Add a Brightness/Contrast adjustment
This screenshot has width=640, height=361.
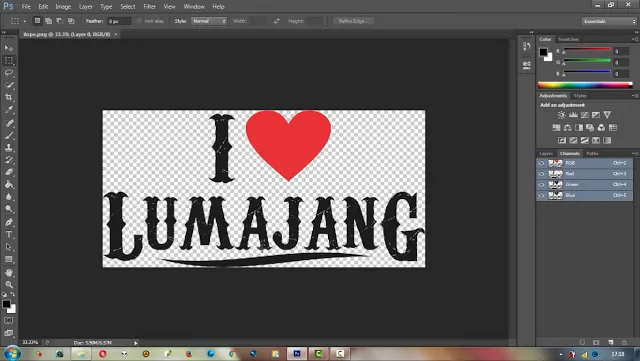coord(562,115)
